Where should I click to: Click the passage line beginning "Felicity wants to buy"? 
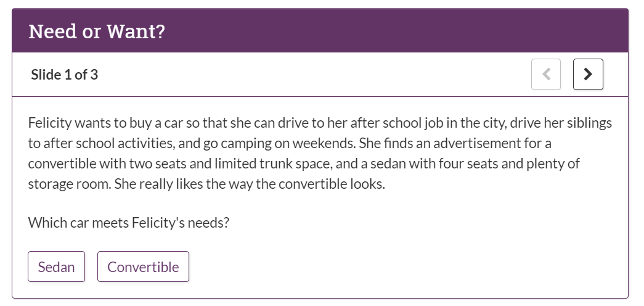click(x=320, y=123)
